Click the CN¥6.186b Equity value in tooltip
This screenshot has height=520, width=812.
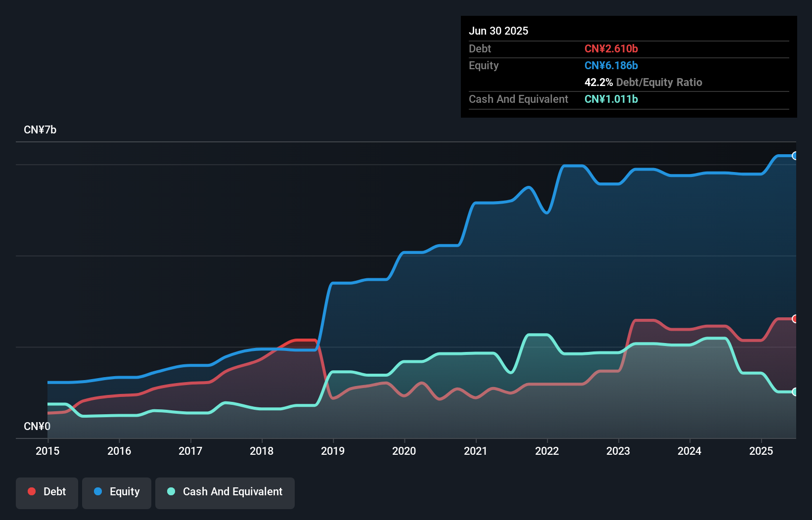pyautogui.click(x=611, y=65)
